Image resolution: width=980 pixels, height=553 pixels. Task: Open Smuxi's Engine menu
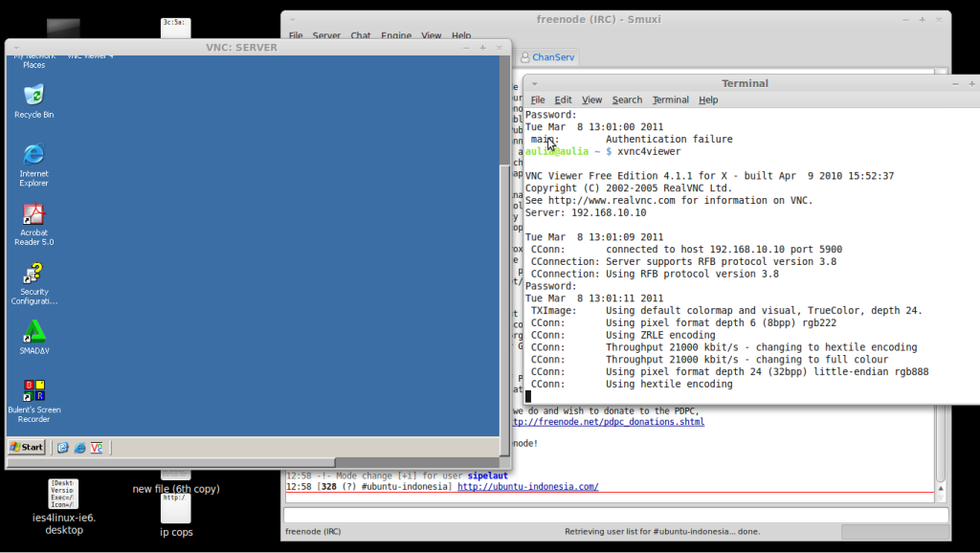tap(396, 35)
